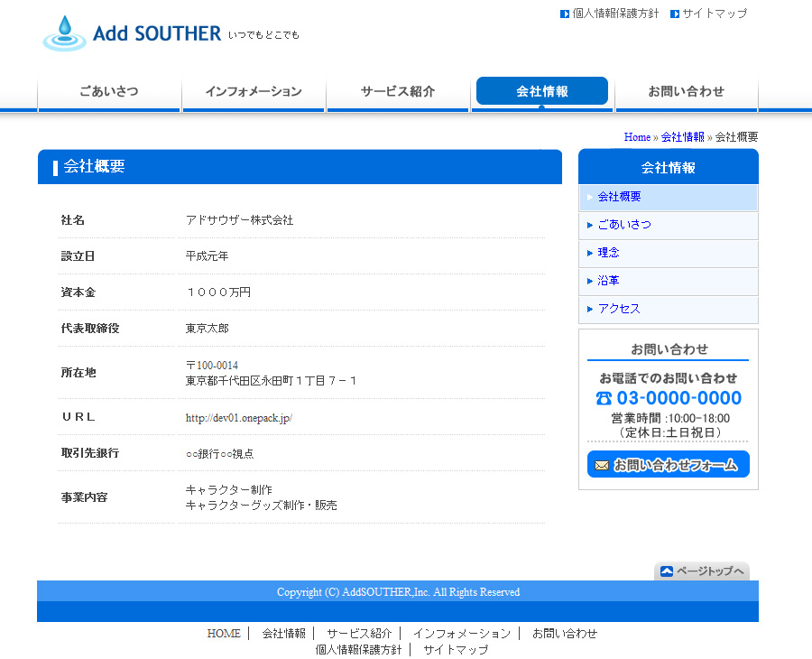Switch to the サービス紹介 navigation tab

pyautogui.click(x=398, y=91)
